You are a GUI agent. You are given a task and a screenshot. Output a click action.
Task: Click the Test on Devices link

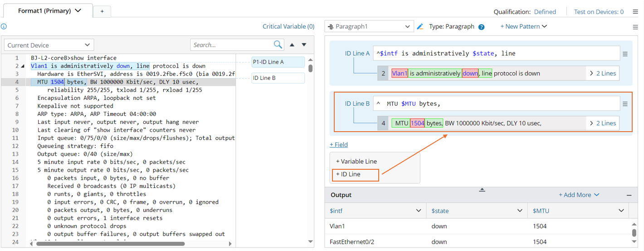pyautogui.click(x=598, y=12)
